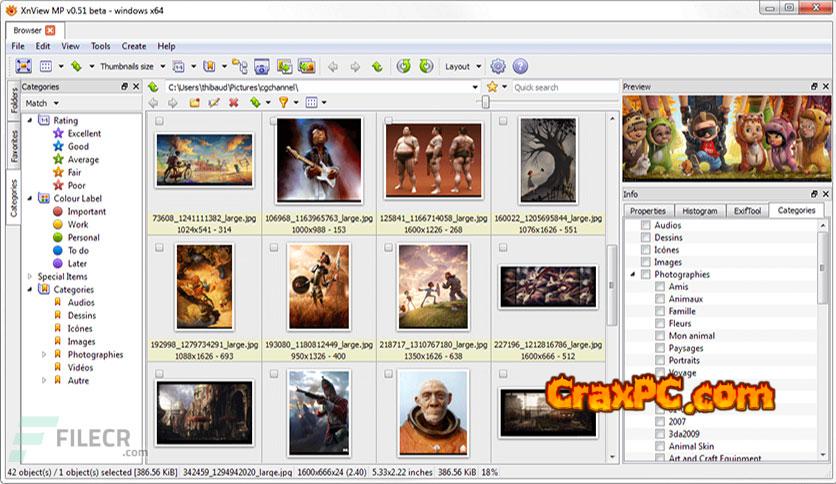This screenshot has width=836, height=484.
Task: Tick the Famille checkbox in Info panel
Action: pyautogui.click(x=660, y=311)
